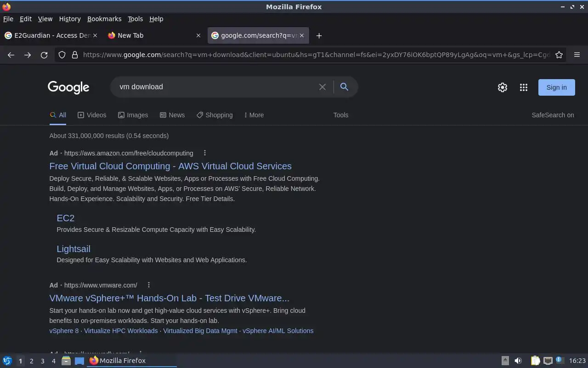Open the Bookmarks menu

point(104,19)
